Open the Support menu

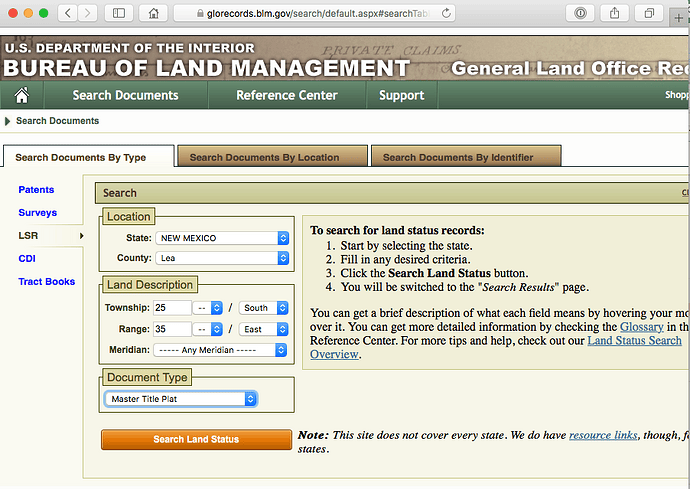[401, 95]
